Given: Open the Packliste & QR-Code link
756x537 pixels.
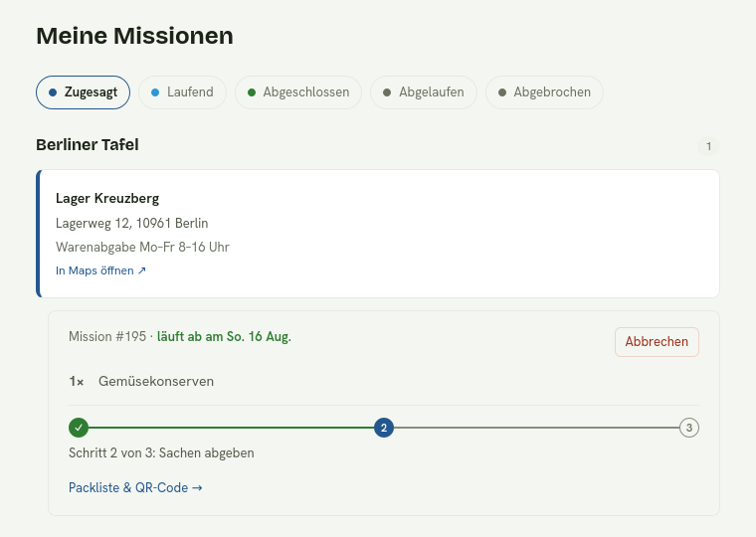Looking at the screenshot, I should pos(135,488).
